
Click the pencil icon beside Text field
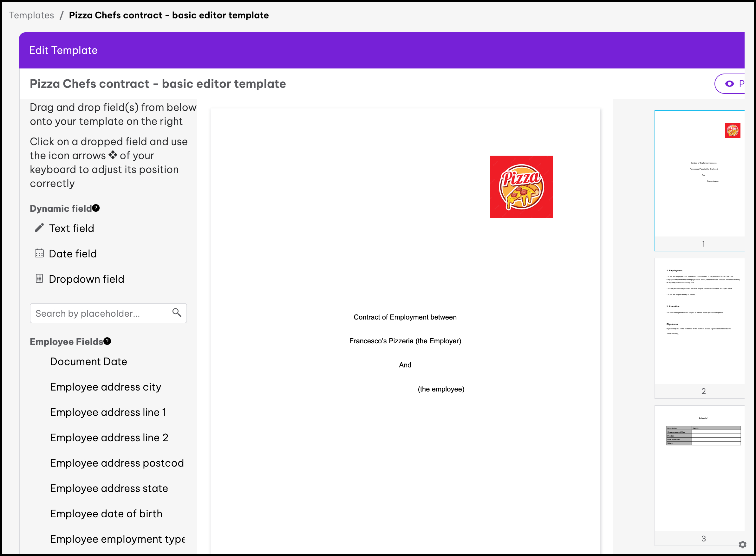click(39, 228)
